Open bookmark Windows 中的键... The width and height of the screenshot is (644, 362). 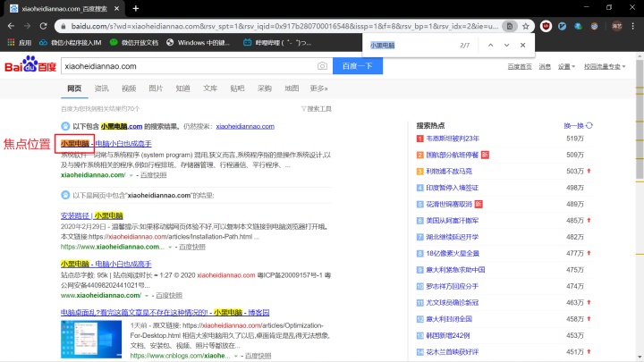[x=199, y=42]
